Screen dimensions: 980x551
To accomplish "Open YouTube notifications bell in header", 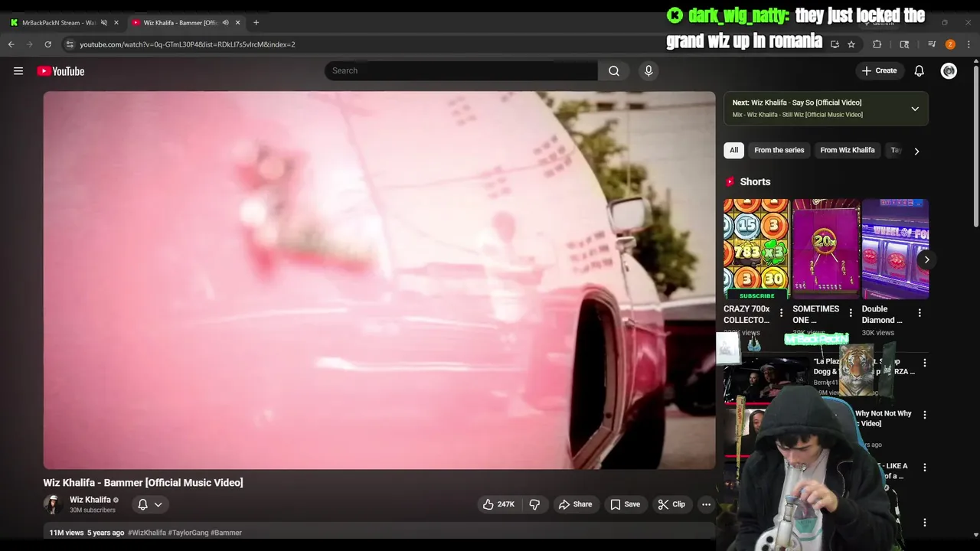I will pyautogui.click(x=919, y=70).
